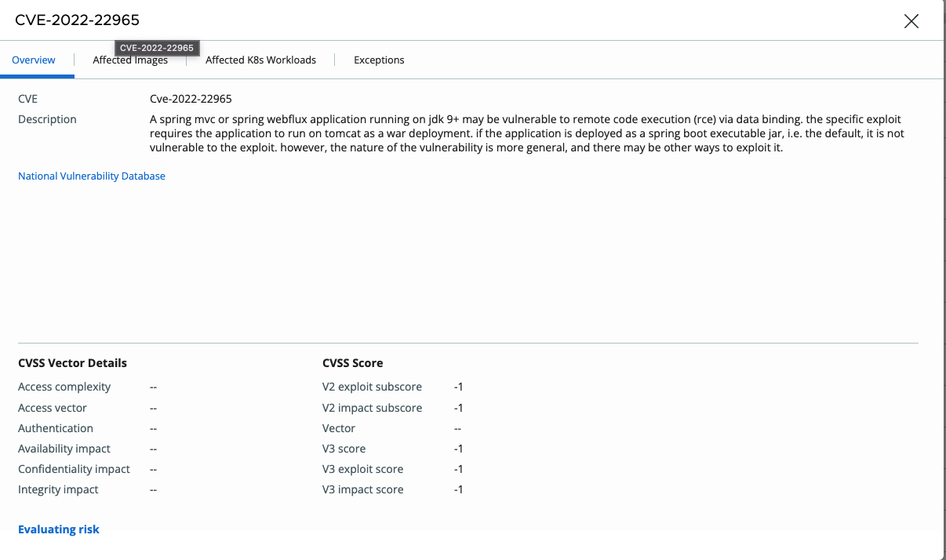Screen dimensions: 946x560
Task: Close the CVE-2022-22965 detail dialog
Action: point(911,21)
